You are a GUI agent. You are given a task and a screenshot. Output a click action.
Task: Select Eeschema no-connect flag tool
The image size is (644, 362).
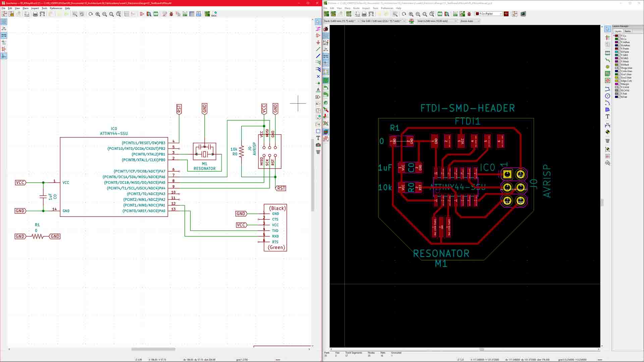pyautogui.click(x=318, y=76)
